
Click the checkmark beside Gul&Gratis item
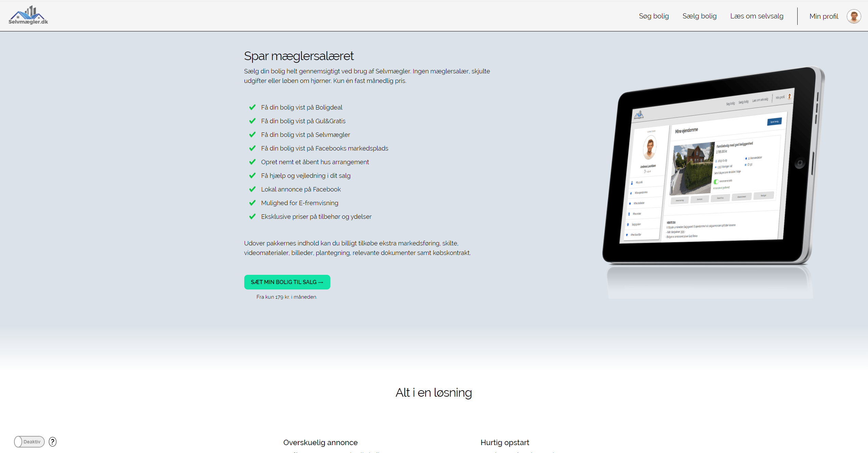point(252,121)
